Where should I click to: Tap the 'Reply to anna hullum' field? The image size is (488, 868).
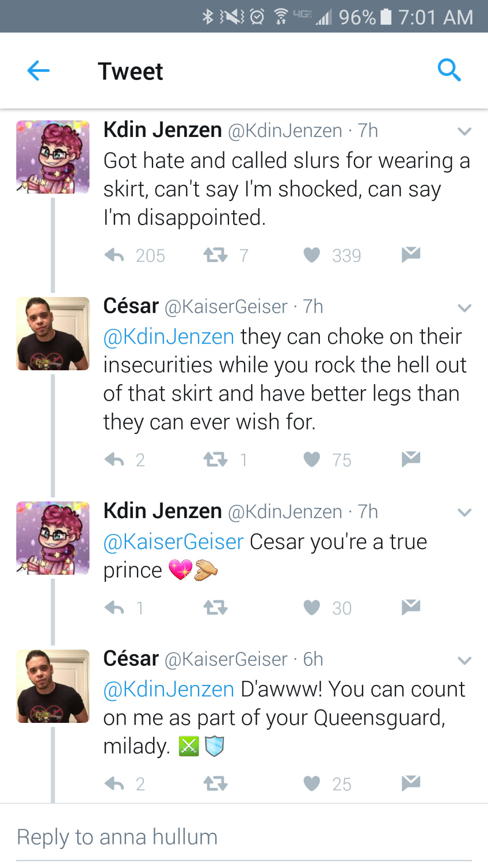244,837
